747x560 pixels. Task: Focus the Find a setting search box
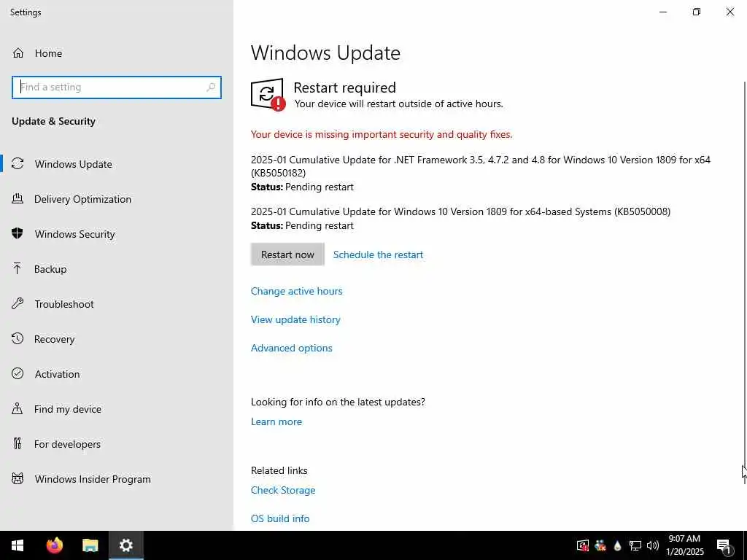click(117, 87)
